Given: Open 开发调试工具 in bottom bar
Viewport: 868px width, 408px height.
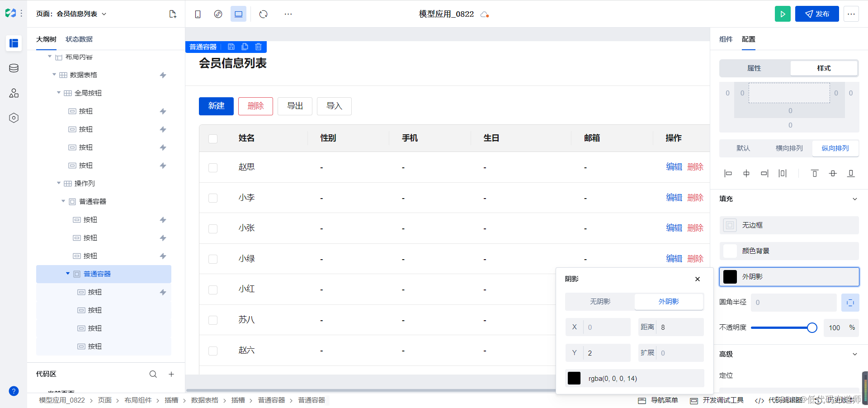Looking at the screenshot, I should [717, 400].
